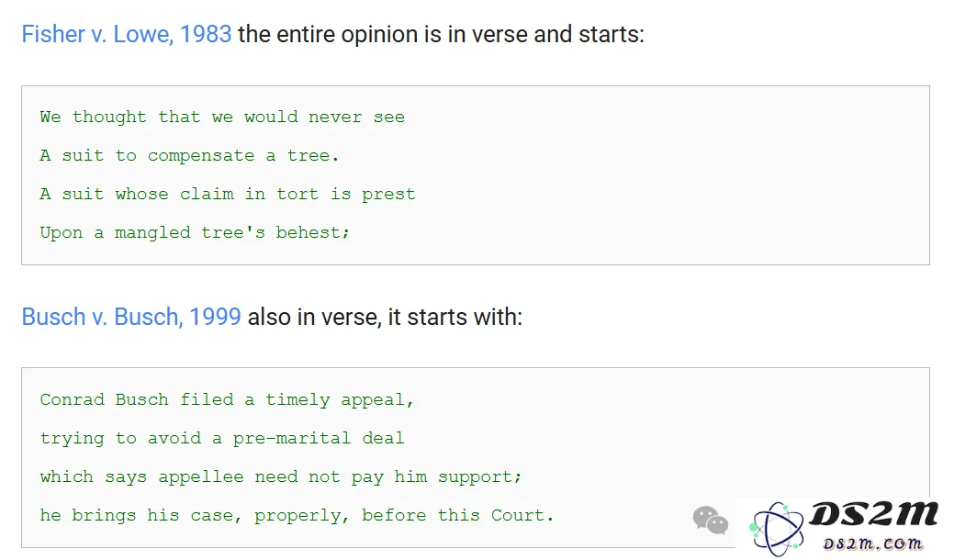Click the ds2m.com watermark text
Screen dimensions: 954x560
pyautogui.click(x=872, y=543)
